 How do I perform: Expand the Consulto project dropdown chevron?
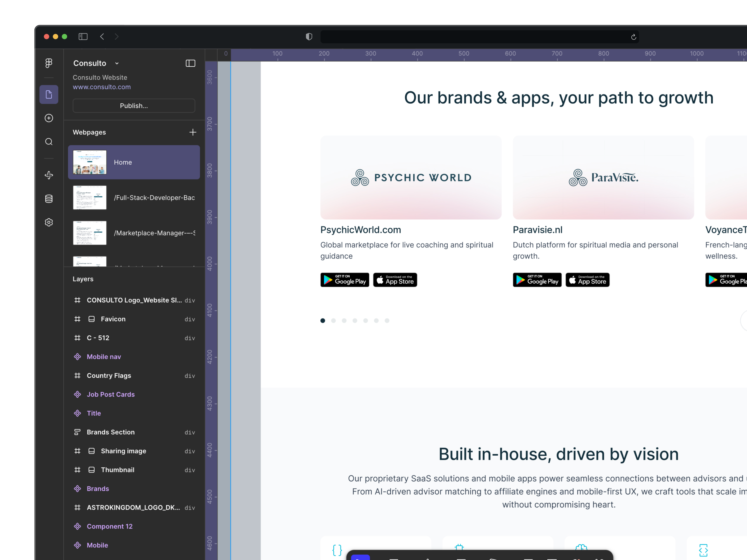(x=117, y=63)
